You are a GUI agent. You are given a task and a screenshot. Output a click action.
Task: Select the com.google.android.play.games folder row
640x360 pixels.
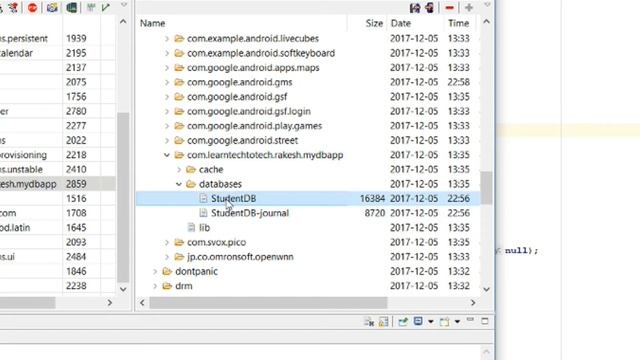pos(308,126)
